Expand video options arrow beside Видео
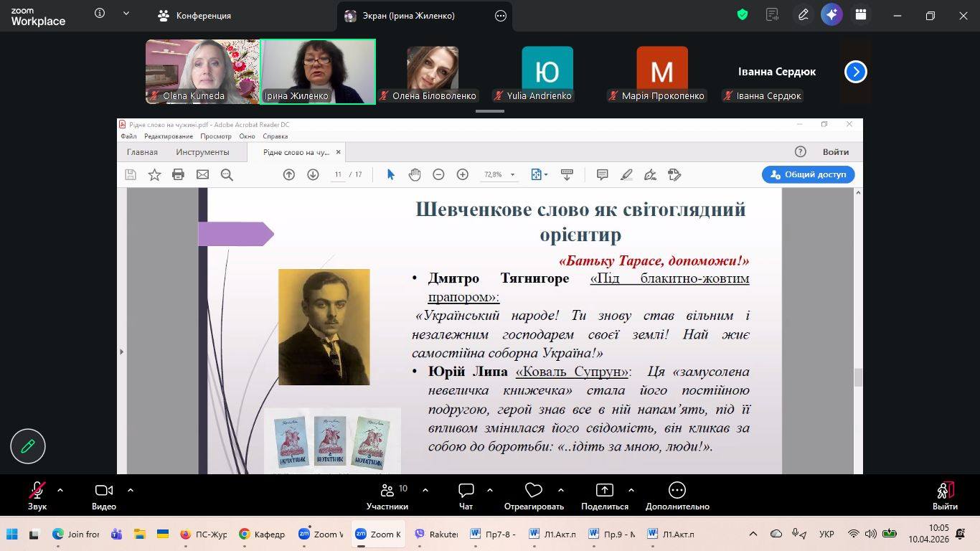 (x=131, y=490)
